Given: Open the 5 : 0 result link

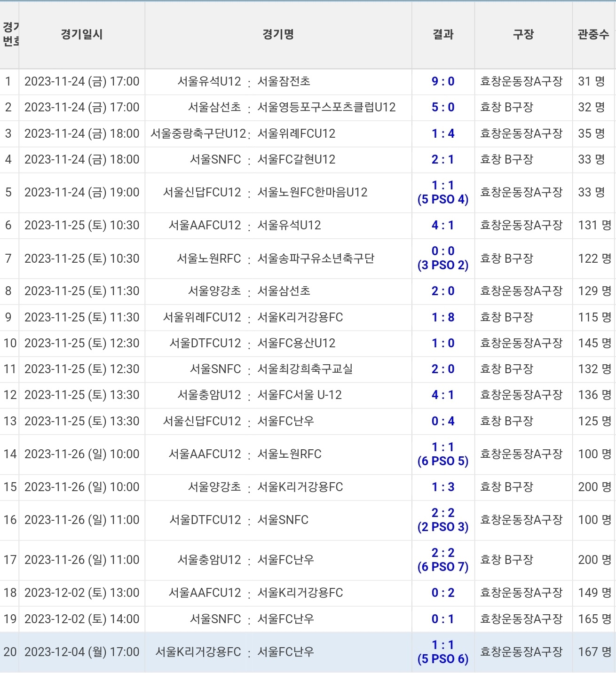Looking at the screenshot, I should point(443,107).
